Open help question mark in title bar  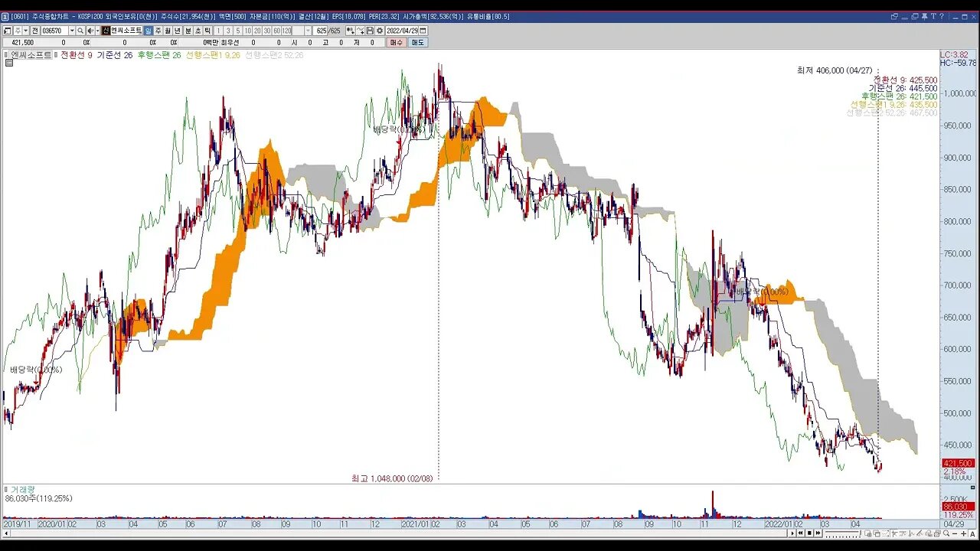tap(942, 16)
